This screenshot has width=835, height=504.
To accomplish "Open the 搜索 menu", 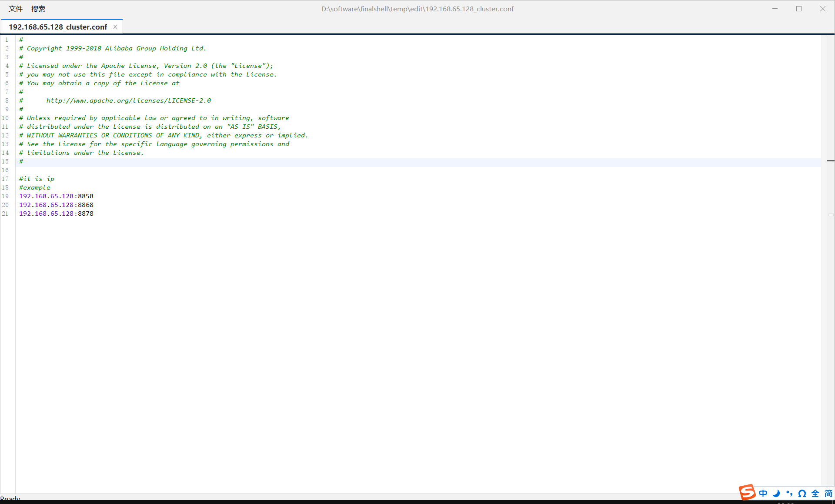I will (x=38, y=9).
